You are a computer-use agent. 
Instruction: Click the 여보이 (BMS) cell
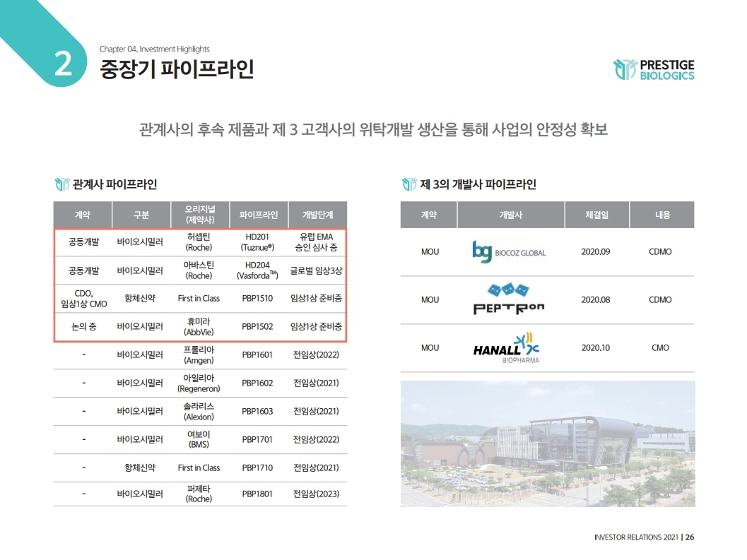click(199, 439)
